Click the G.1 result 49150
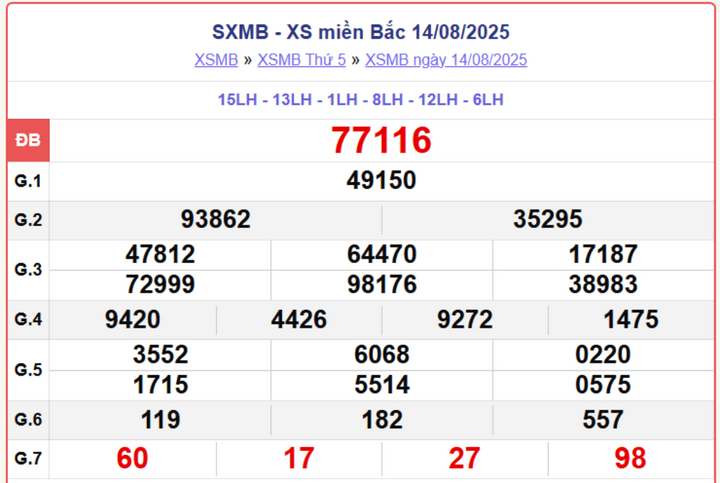The height and width of the screenshot is (483, 720). 381,180
